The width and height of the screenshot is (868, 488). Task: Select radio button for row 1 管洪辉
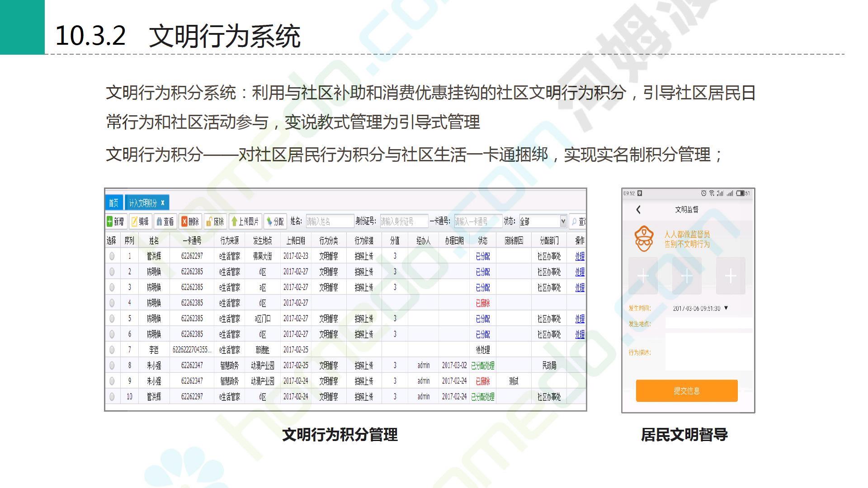[112, 256]
